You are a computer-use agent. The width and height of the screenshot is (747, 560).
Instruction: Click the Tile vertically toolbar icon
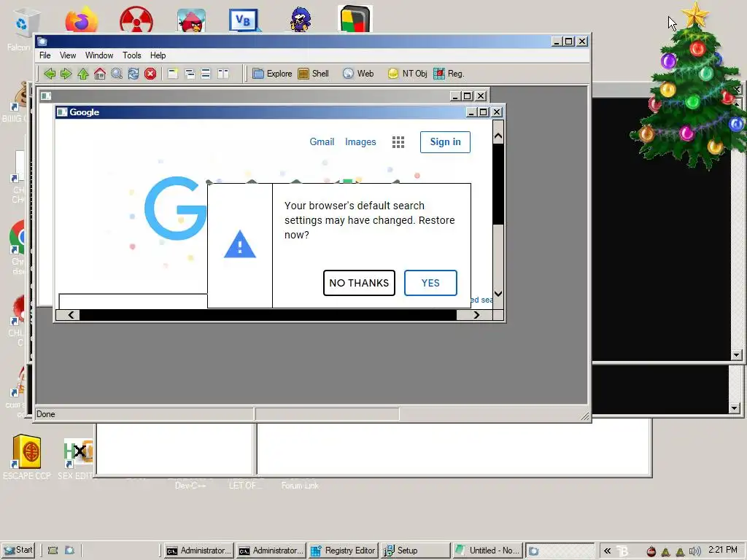coord(223,74)
